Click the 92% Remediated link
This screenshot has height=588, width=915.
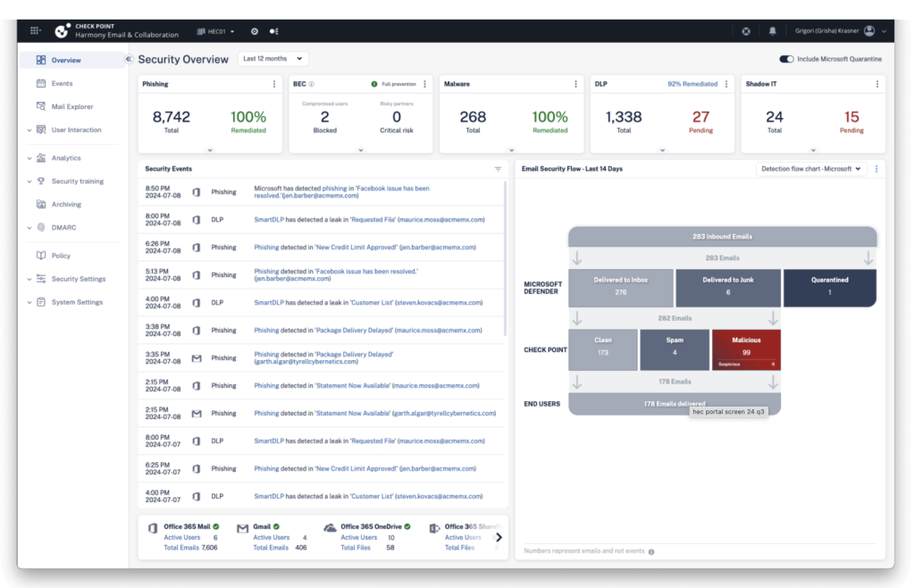pos(693,84)
